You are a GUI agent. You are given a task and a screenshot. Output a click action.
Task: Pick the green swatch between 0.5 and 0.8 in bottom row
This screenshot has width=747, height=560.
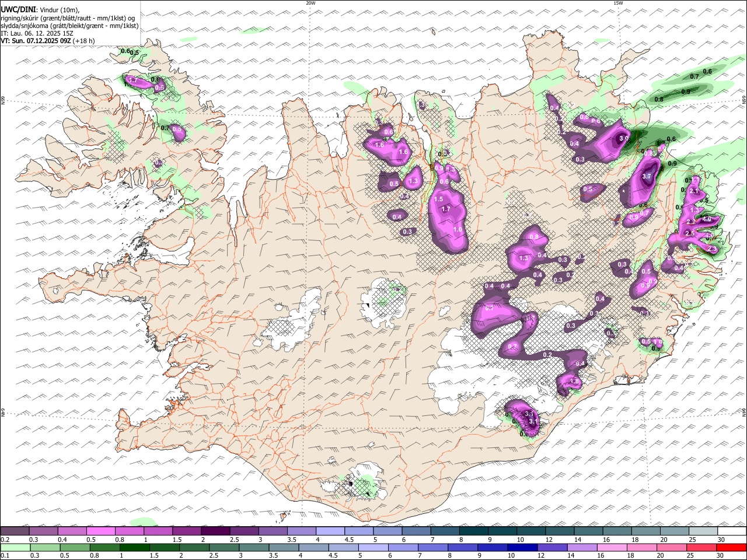[x=75, y=547]
